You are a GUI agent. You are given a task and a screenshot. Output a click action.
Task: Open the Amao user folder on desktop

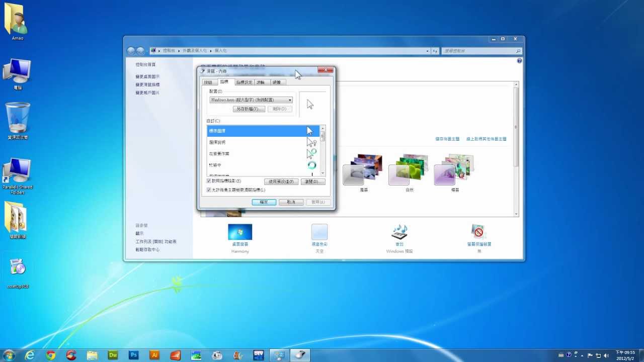coord(18,23)
